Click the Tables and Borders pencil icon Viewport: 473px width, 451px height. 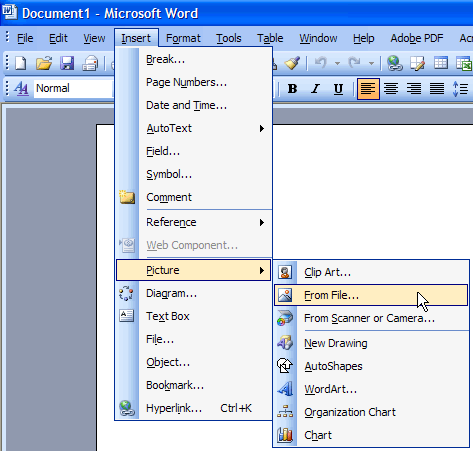pos(418,63)
